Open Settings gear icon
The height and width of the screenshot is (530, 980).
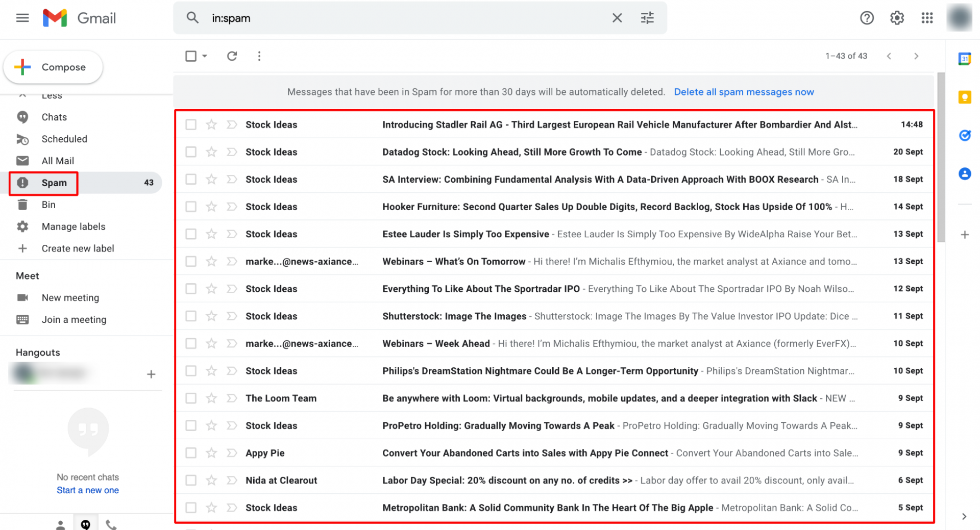click(897, 18)
